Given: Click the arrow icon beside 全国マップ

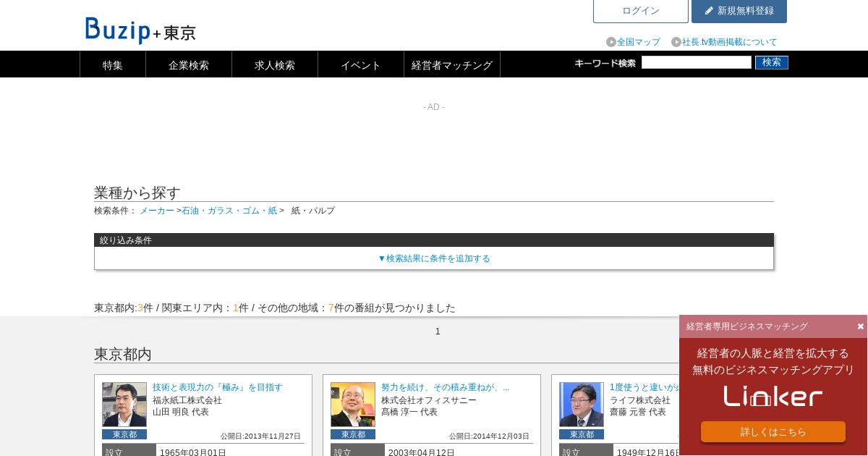Looking at the screenshot, I should (x=611, y=42).
